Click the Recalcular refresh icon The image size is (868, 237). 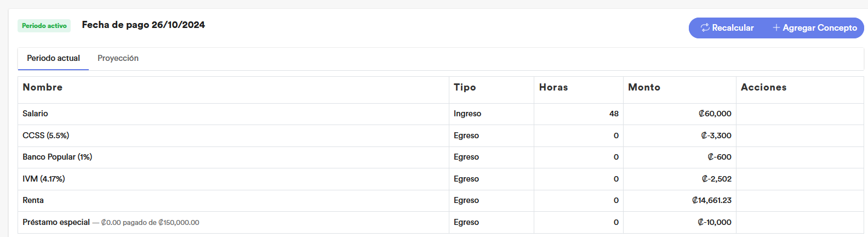705,27
